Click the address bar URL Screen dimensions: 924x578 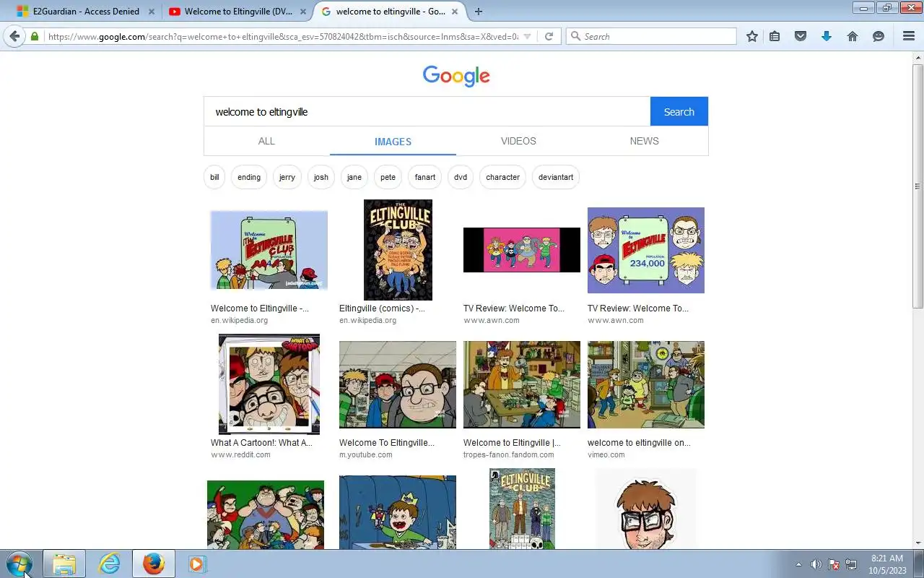[x=283, y=36]
